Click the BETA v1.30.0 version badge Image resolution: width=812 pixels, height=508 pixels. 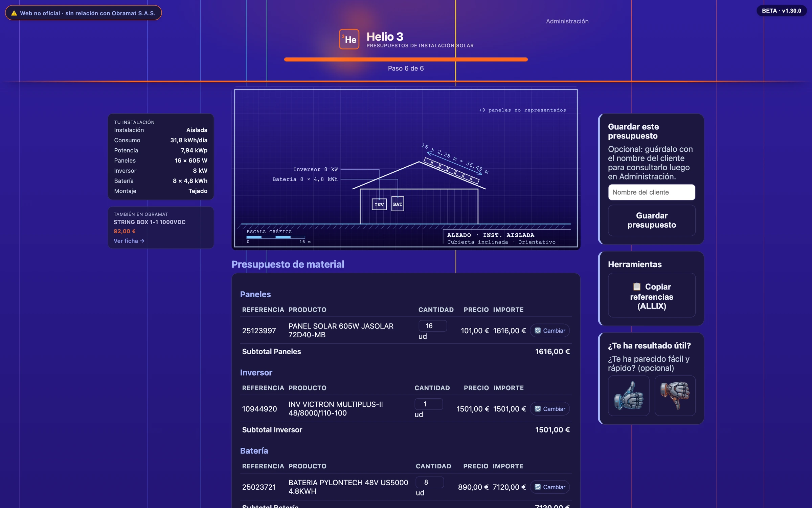point(782,11)
